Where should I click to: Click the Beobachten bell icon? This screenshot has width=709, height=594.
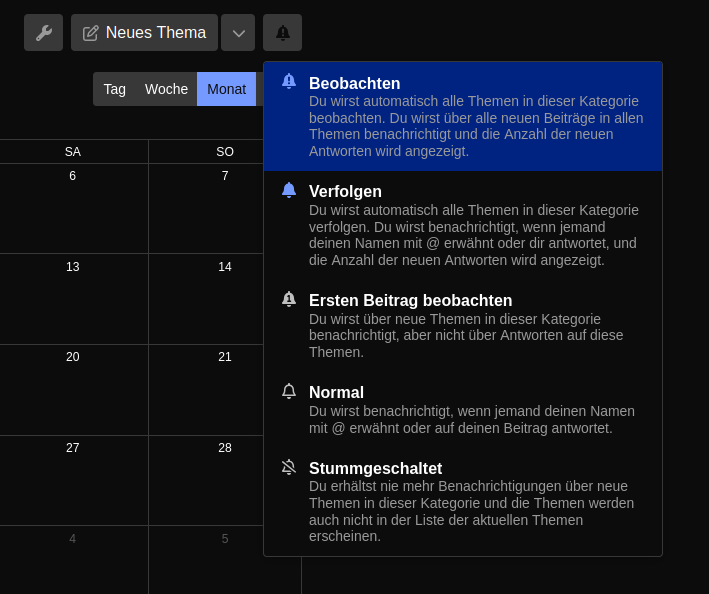point(289,82)
